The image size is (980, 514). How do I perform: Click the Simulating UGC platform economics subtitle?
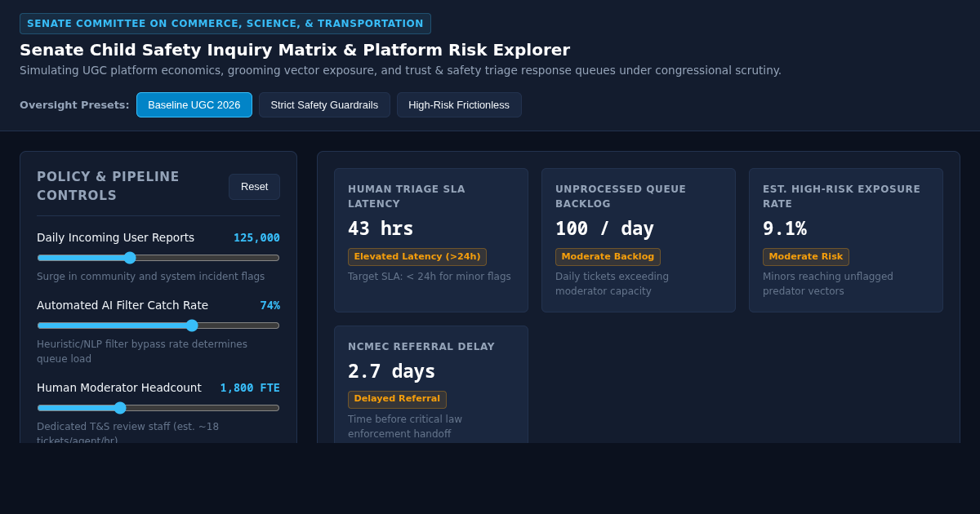point(400,70)
